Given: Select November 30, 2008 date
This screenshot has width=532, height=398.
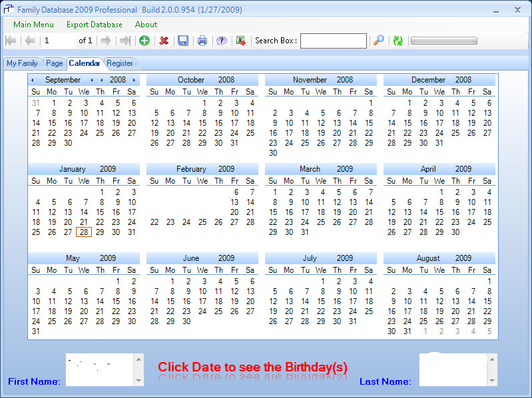Looking at the screenshot, I should 273,153.
